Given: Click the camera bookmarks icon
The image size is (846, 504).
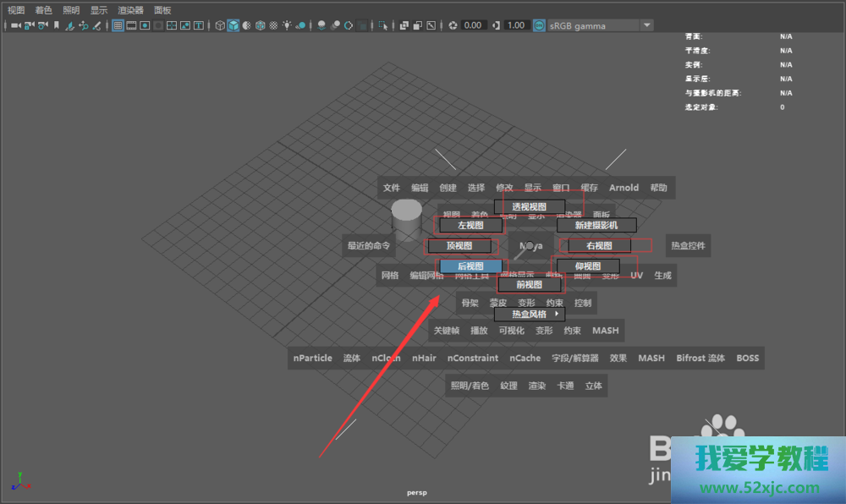Looking at the screenshot, I should (x=57, y=25).
